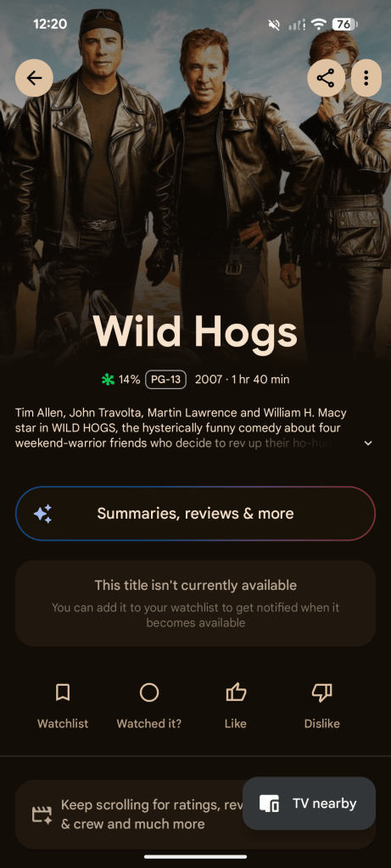391x868 pixels.
Task: Click the TV nearby cast icon
Action: pyautogui.click(x=270, y=804)
